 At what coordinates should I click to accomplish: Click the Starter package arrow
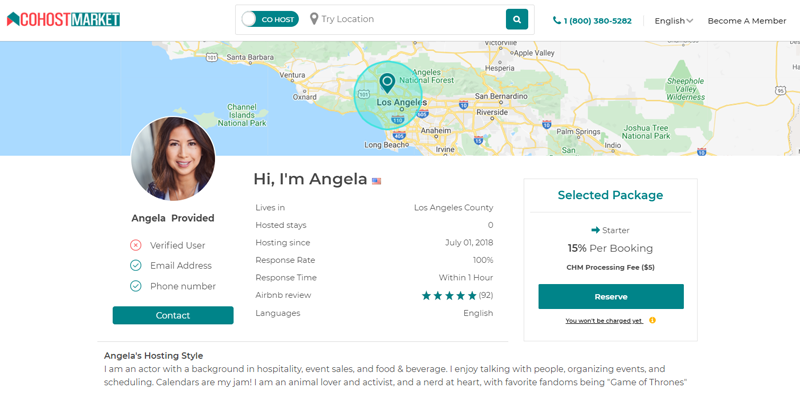[x=595, y=230]
